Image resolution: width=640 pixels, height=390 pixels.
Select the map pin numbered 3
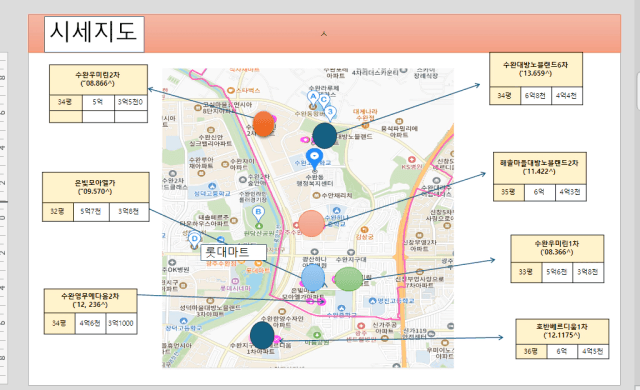[330, 113]
